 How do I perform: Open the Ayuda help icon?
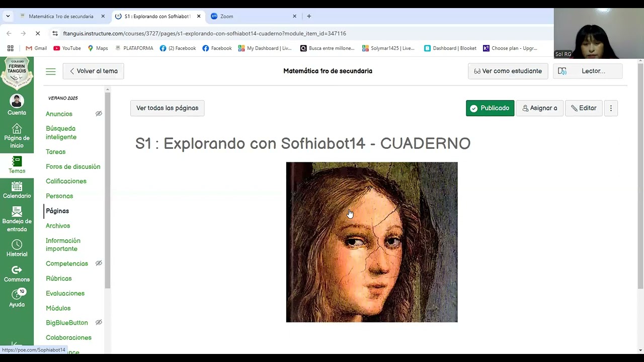pyautogui.click(x=17, y=295)
